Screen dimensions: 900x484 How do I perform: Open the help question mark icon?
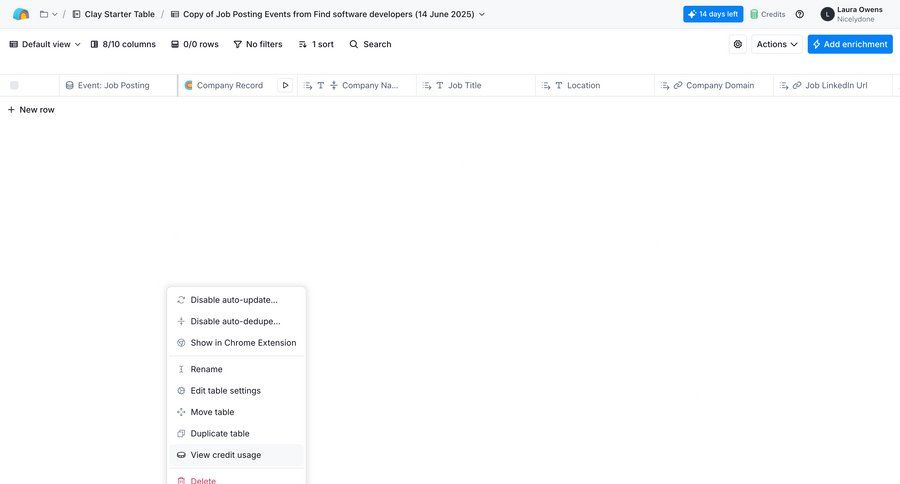click(x=800, y=14)
